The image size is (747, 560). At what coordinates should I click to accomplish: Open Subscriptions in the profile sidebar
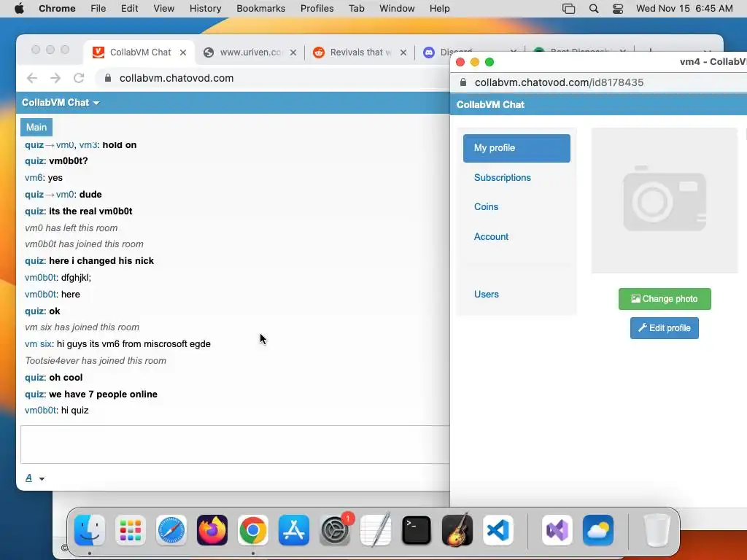pos(502,178)
